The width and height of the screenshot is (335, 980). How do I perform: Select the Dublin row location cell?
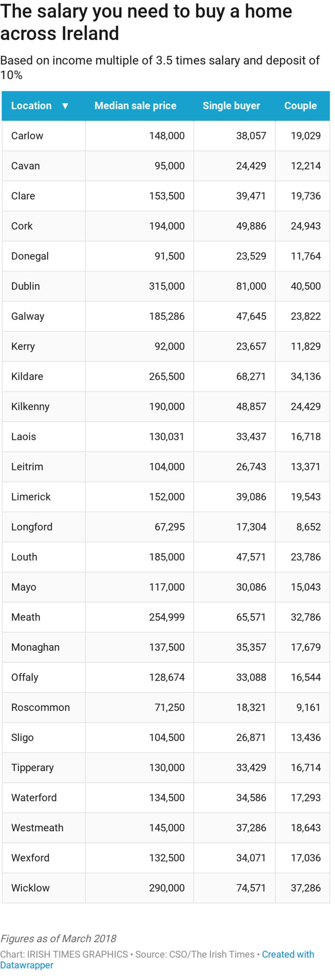26,286
